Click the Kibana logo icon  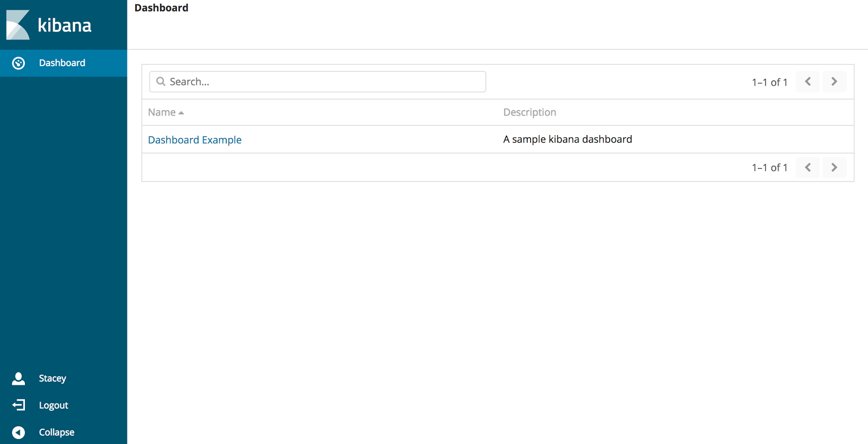(x=18, y=25)
